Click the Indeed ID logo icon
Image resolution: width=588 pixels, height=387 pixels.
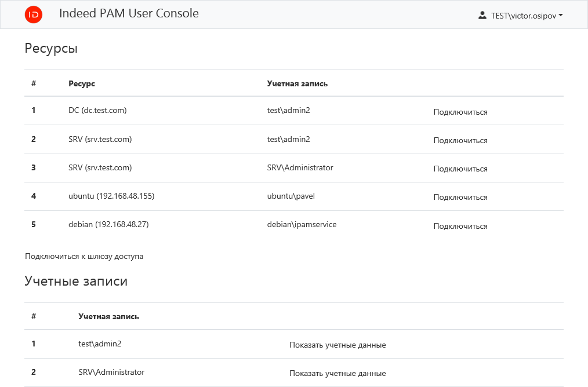coord(34,15)
